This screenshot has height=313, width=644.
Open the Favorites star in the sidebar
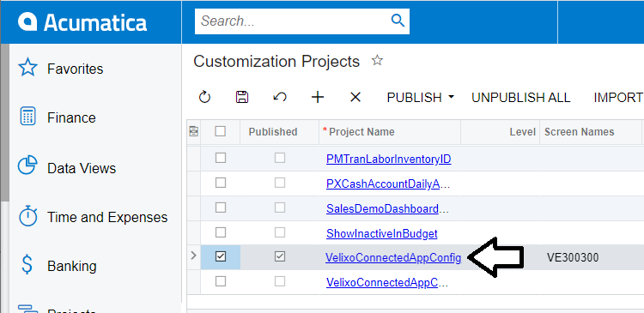[x=28, y=68]
